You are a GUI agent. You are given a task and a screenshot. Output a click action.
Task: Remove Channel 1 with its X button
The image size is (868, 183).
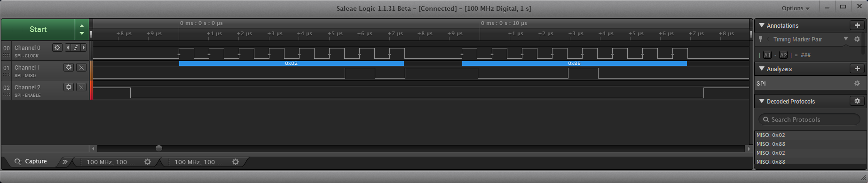pos(81,67)
